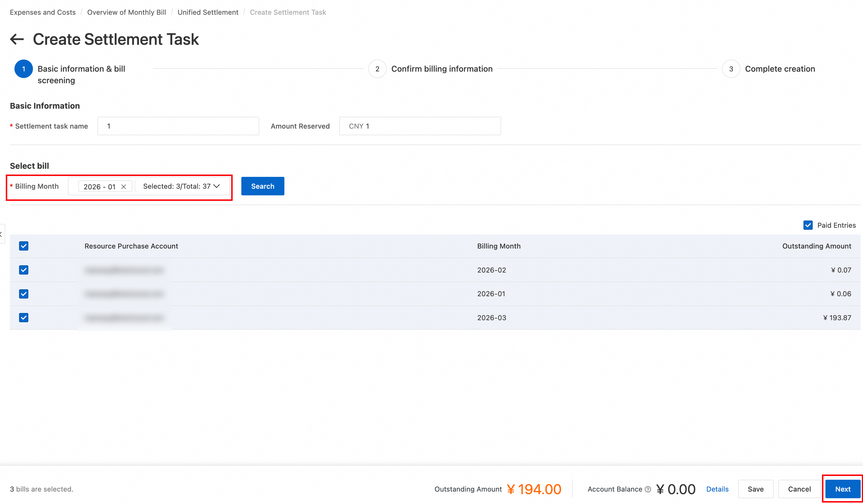The height and width of the screenshot is (504, 863).
Task: Open the Selected: 3/Total: 37 dropdown
Action: [182, 186]
